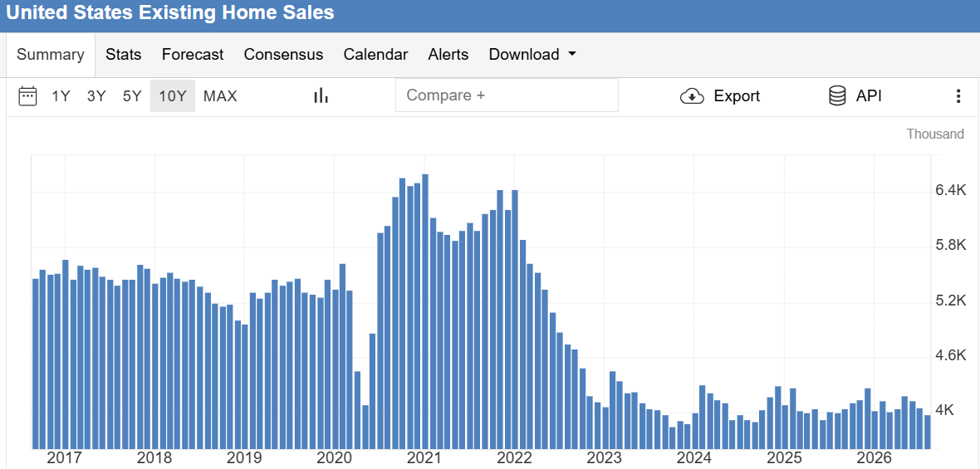Select the 10Y time range

[x=173, y=96]
